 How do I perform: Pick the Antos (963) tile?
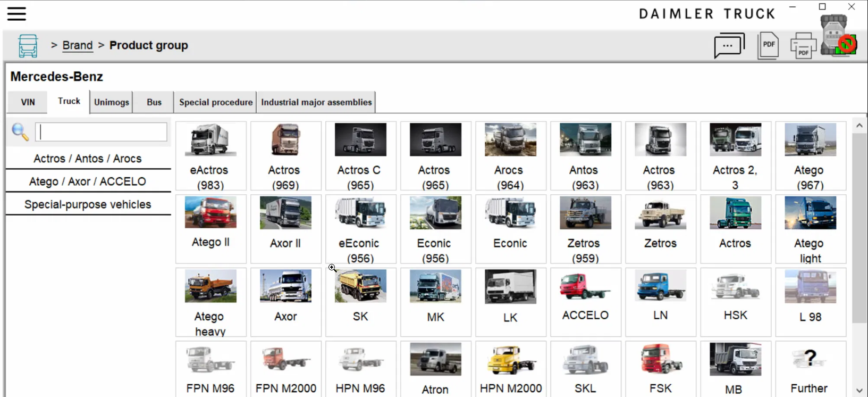click(586, 156)
